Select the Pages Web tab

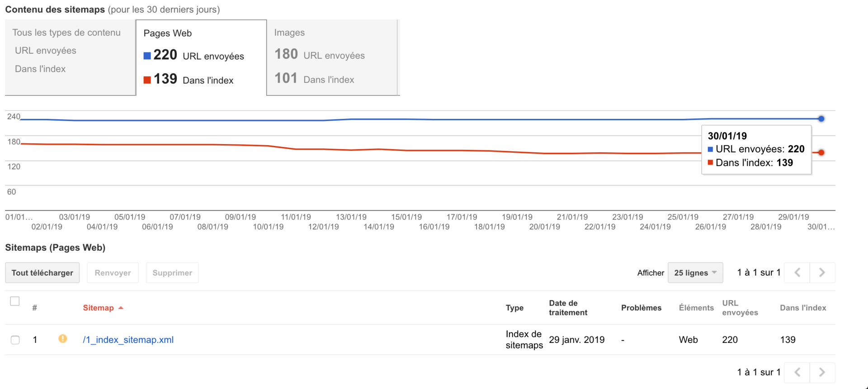pos(201,57)
